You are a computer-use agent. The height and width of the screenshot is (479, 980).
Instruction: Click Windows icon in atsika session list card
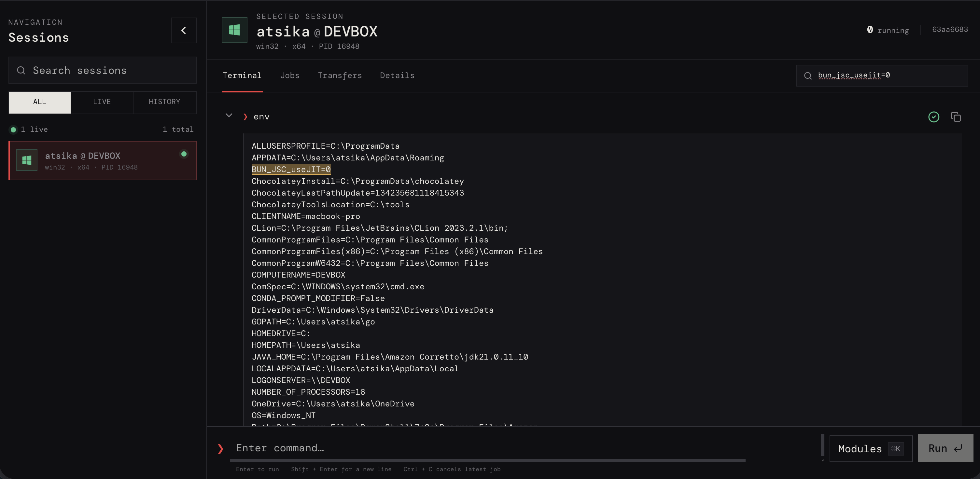coord(27,160)
